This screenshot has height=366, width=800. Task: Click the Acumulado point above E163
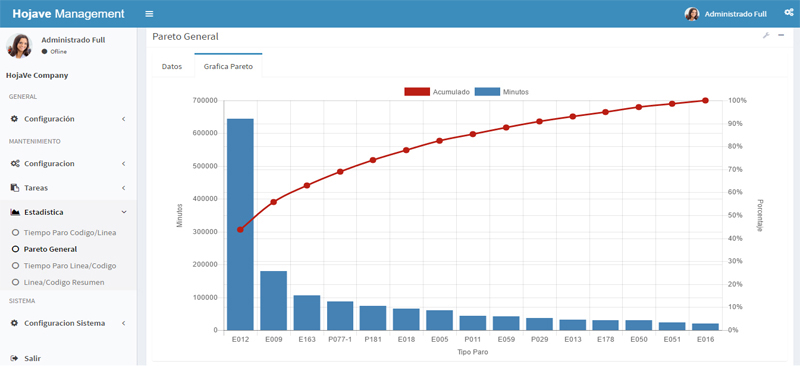point(307,186)
